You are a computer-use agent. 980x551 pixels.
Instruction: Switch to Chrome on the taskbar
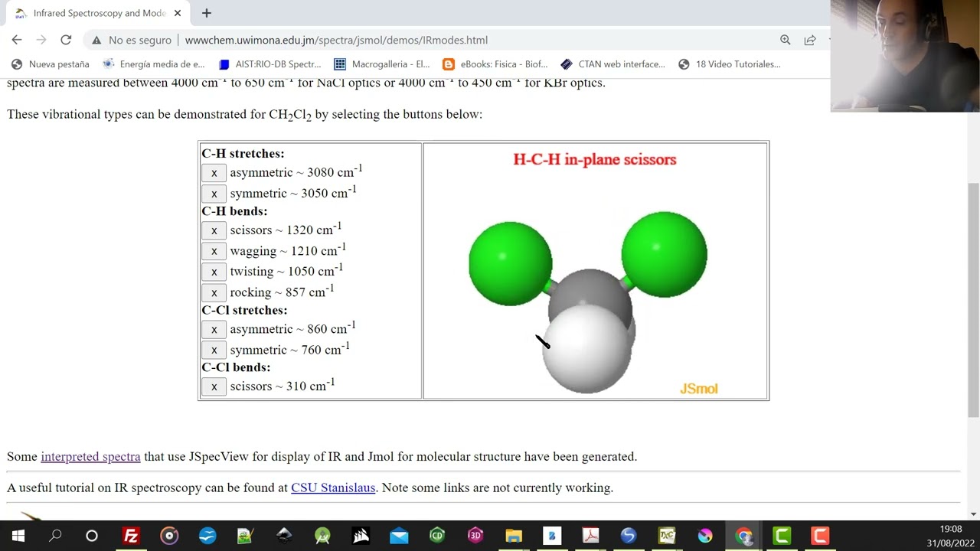pyautogui.click(x=743, y=536)
